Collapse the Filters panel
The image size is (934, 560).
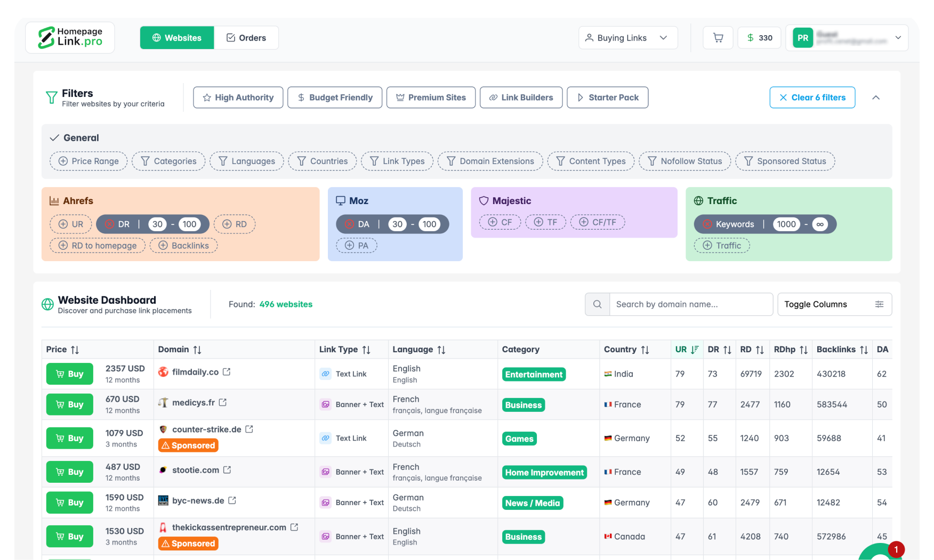(876, 98)
